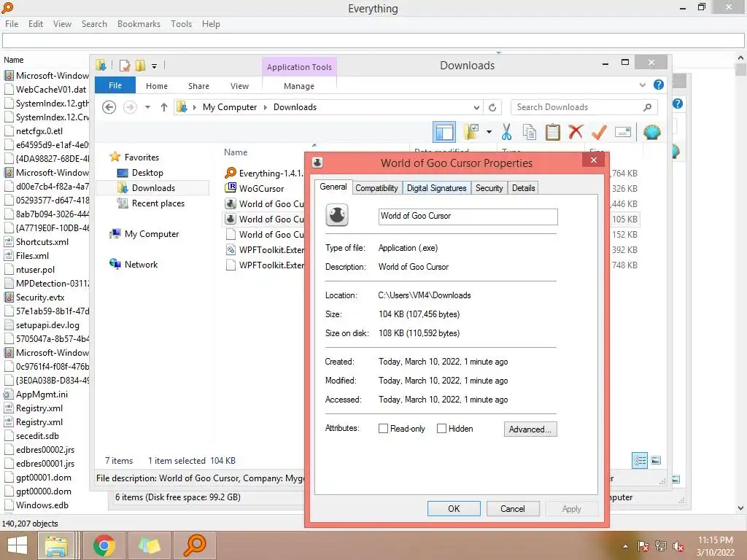Click the Copy toolbar icon

[x=530, y=132]
